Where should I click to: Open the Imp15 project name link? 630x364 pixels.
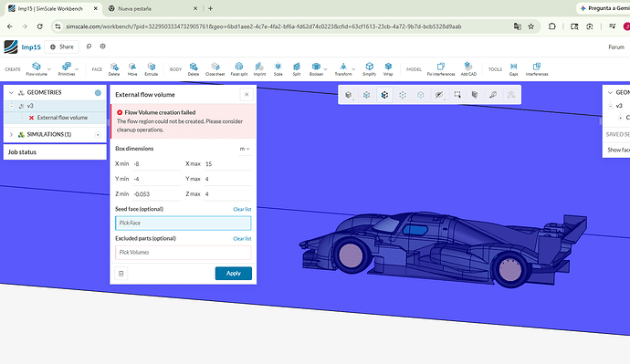click(31, 47)
